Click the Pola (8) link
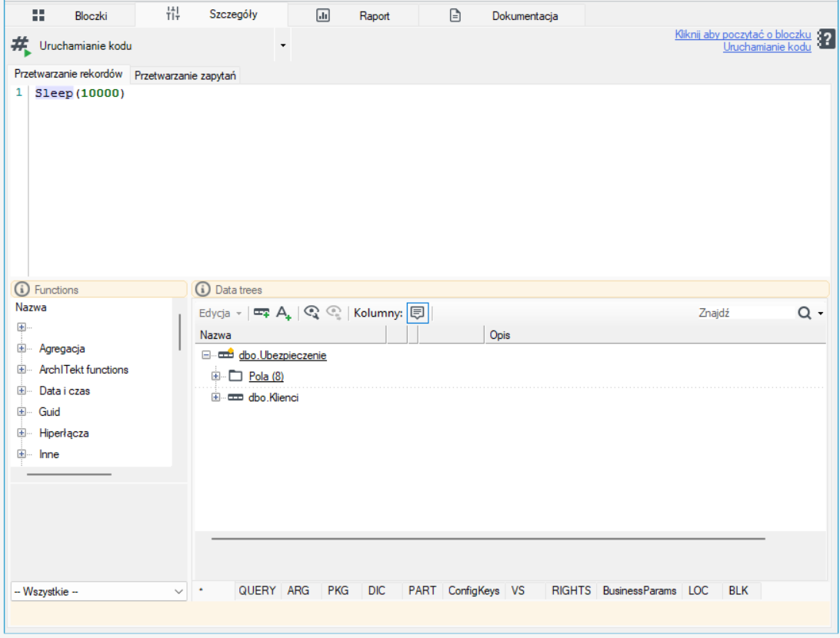This screenshot has height=638, width=840. [266, 377]
